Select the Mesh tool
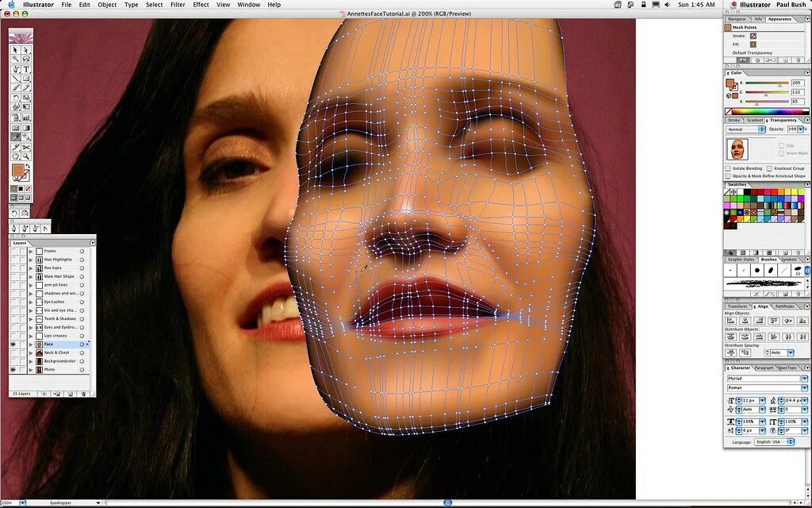812x508 pixels. tap(16, 128)
